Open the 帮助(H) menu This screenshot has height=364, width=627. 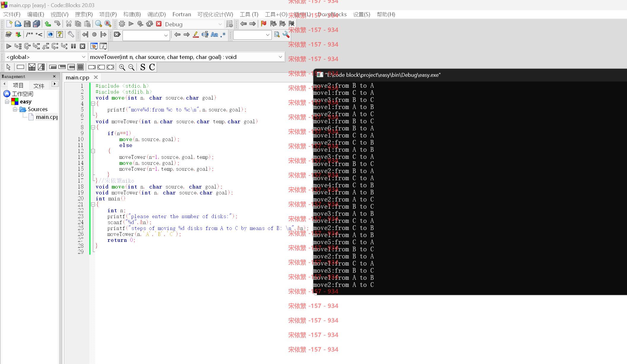pyautogui.click(x=386, y=14)
